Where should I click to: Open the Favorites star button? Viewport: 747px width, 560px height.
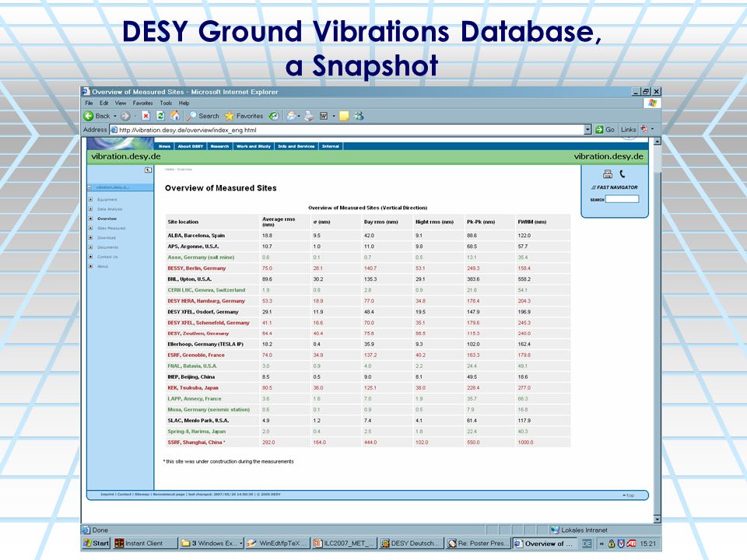click(244, 116)
